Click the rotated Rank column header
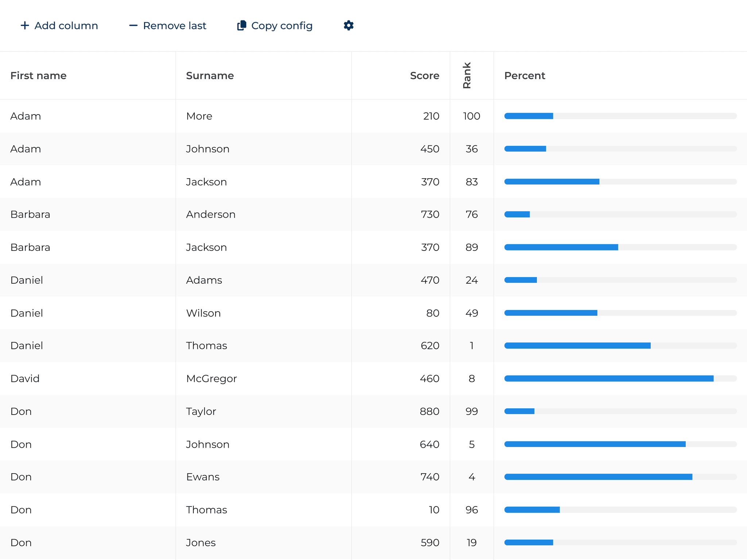Viewport: 747px width, 560px height. [x=467, y=75]
